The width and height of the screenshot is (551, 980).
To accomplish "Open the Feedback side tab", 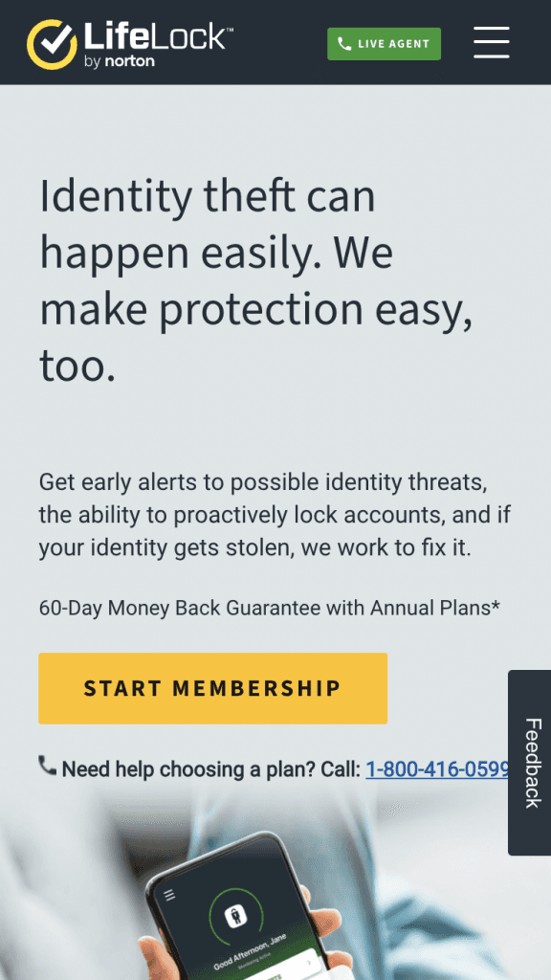I will pos(530,763).
